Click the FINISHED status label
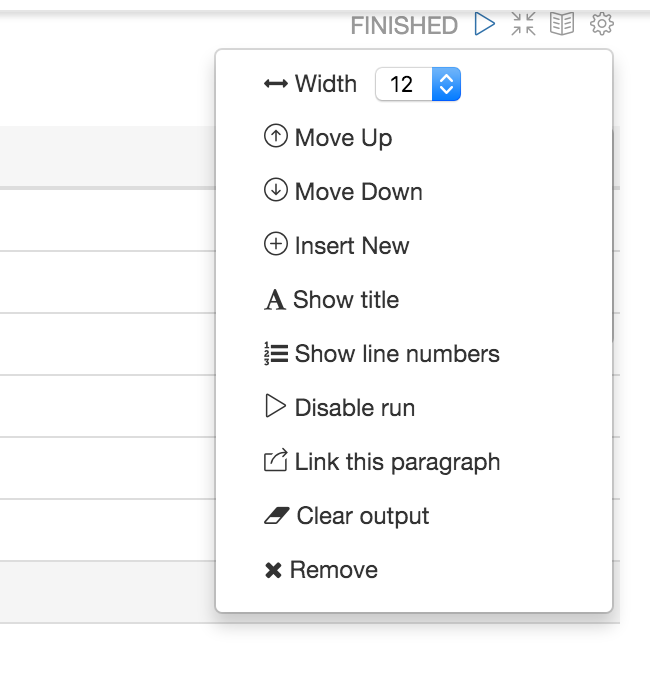 [404, 26]
